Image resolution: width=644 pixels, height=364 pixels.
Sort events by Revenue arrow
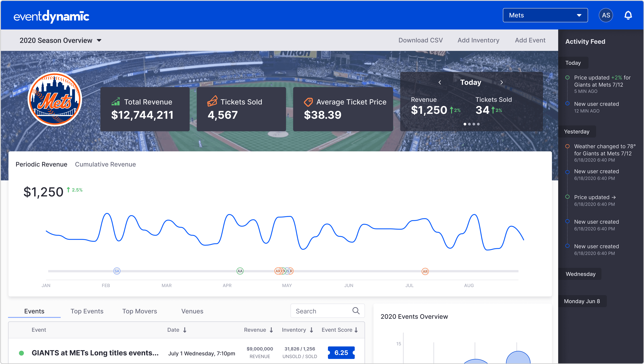tap(271, 330)
